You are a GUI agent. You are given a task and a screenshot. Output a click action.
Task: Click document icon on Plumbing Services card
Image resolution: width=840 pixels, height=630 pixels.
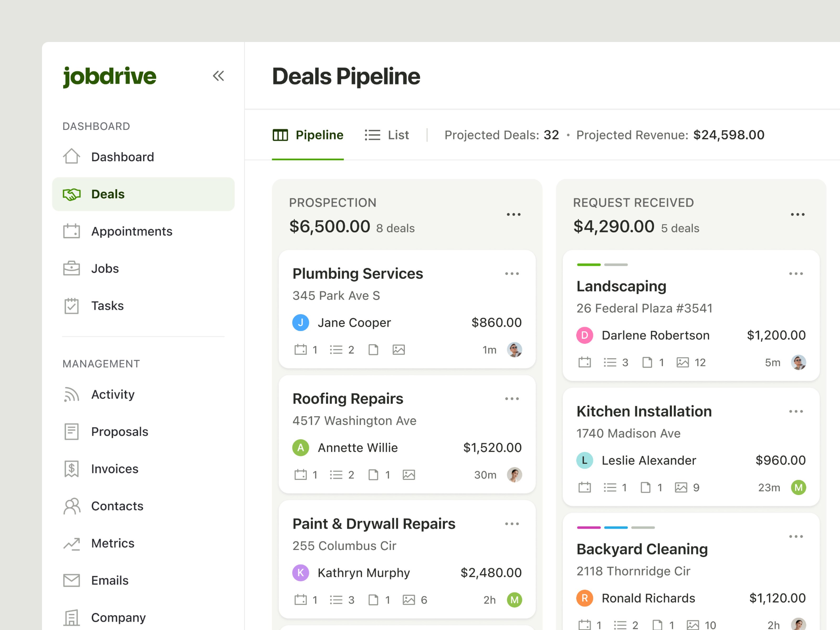click(373, 350)
